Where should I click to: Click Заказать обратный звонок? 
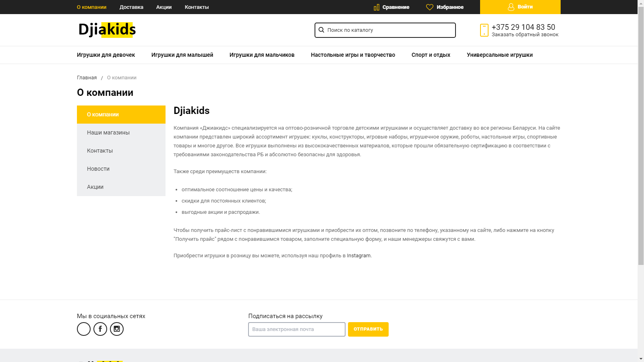pyautogui.click(x=525, y=35)
